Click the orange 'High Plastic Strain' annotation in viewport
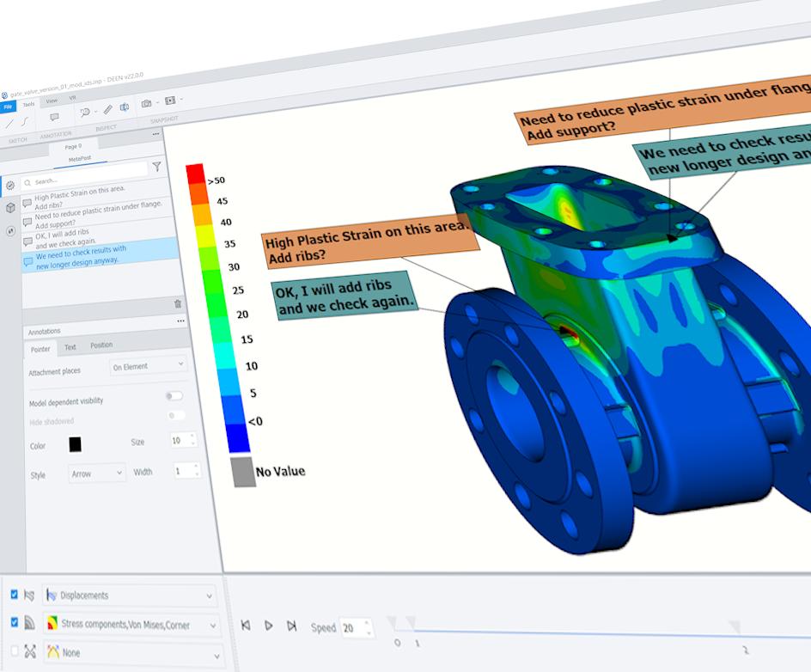The height and width of the screenshot is (672, 811). 371,241
